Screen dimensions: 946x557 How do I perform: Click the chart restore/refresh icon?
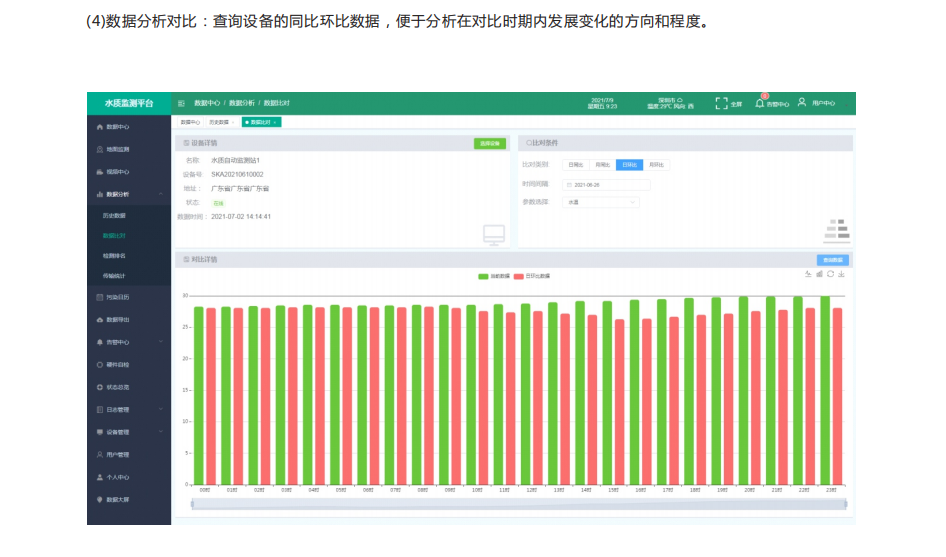(830, 275)
